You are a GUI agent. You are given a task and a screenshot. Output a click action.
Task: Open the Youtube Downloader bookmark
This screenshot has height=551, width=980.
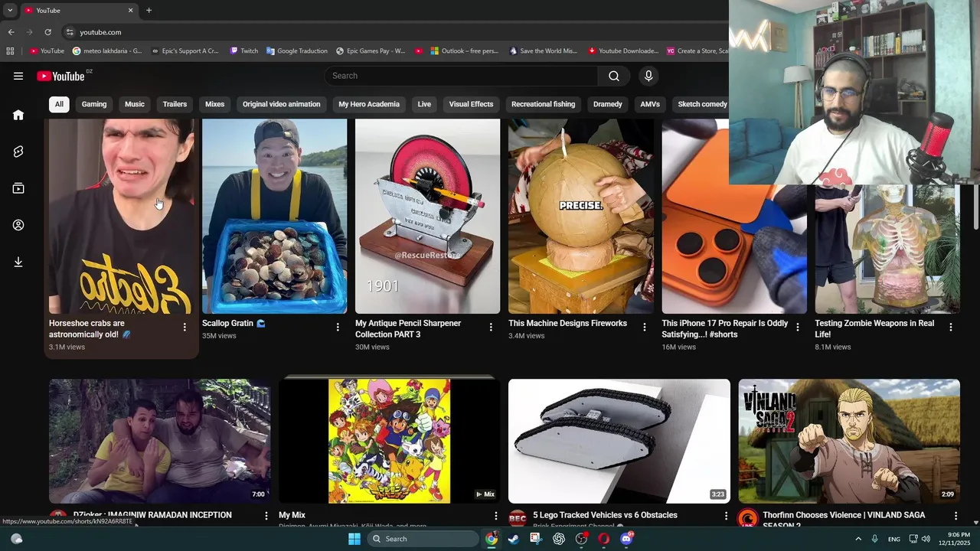pos(623,51)
